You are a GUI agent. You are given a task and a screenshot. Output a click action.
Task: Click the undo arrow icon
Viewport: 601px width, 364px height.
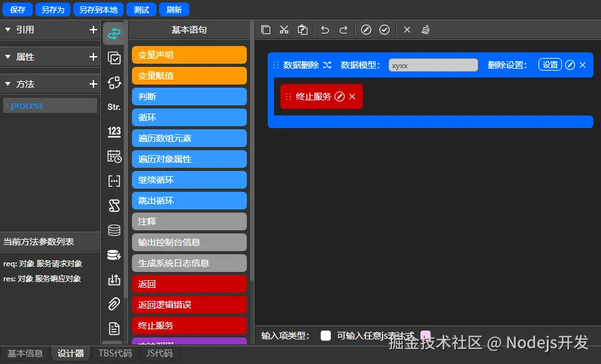tap(324, 30)
